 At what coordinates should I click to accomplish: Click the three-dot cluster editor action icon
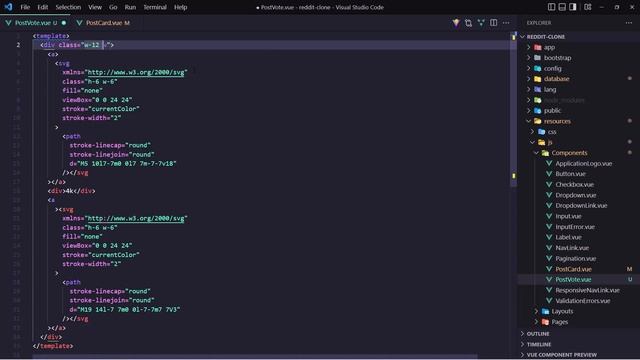[x=481, y=23]
